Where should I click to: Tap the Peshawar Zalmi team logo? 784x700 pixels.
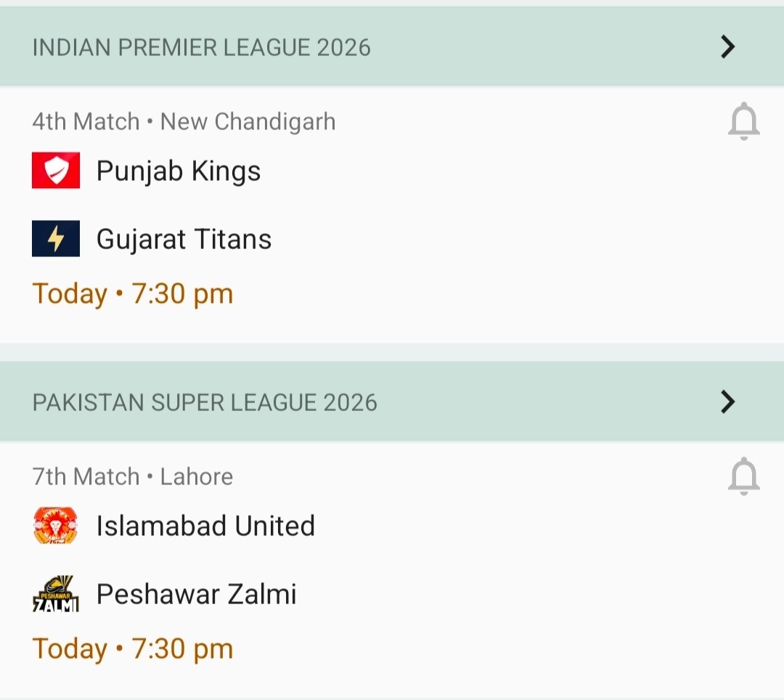(x=56, y=594)
